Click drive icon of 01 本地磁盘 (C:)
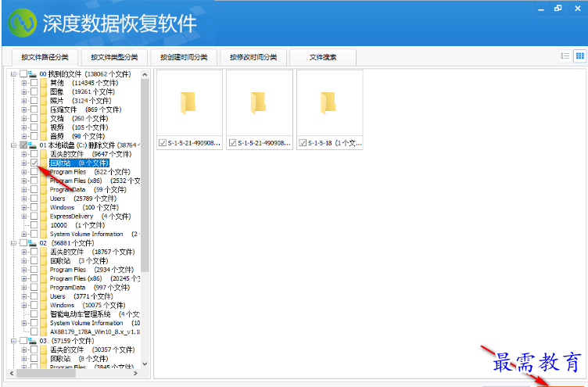This screenshot has height=387, width=588. tap(33, 145)
